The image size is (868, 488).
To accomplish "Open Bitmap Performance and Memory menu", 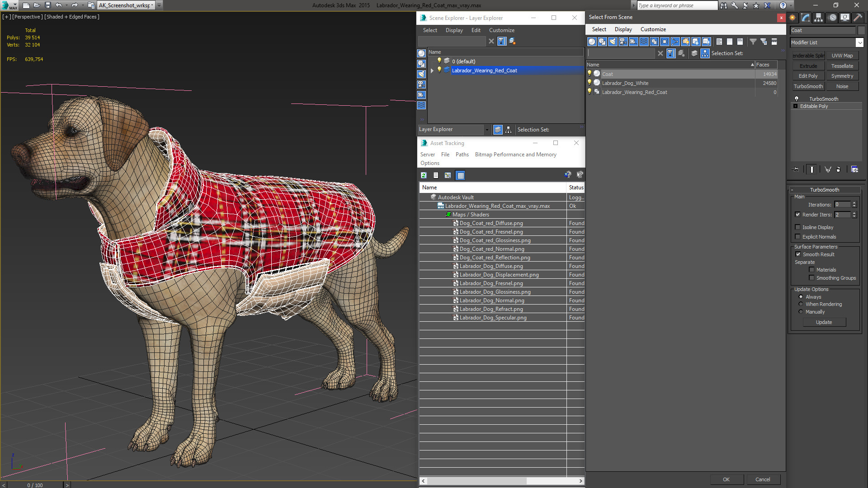I will tap(515, 155).
